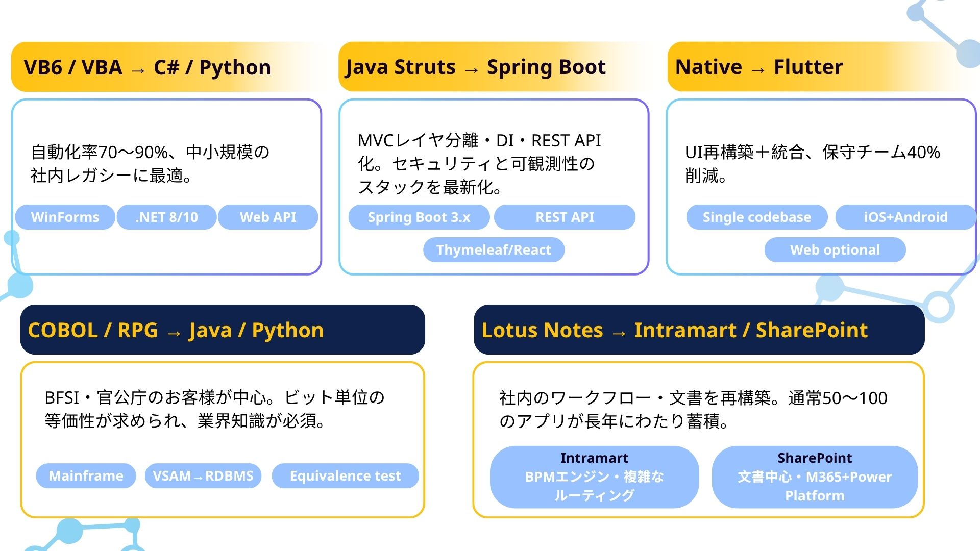Click the text '化。セキュリティと可観測性の'
This screenshot has width=980, height=551.
point(476,164)
